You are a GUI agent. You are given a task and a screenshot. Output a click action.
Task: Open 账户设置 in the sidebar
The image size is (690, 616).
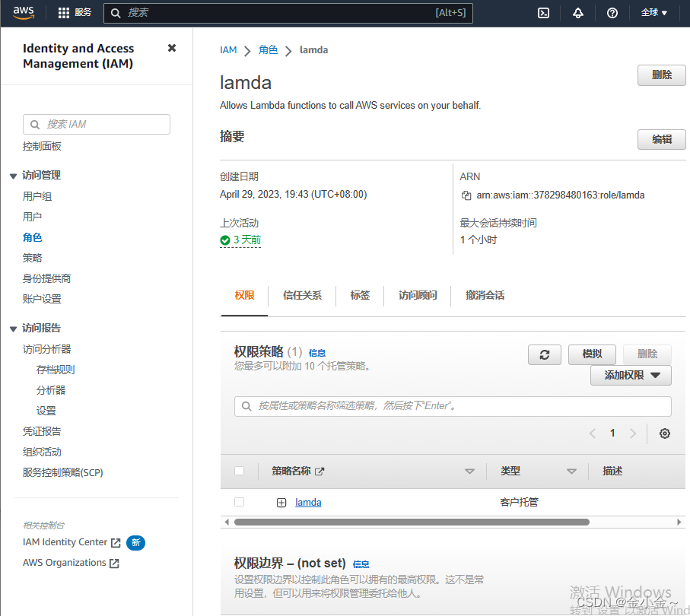42,299
